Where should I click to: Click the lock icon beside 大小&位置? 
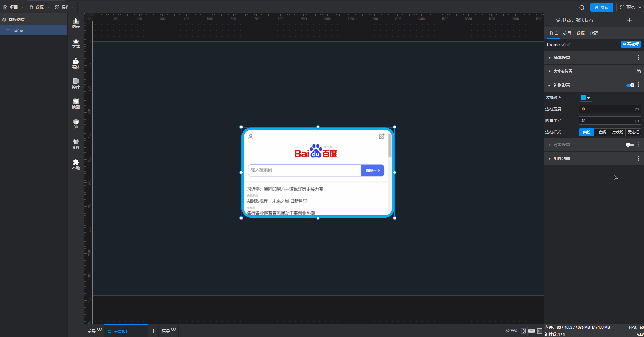click(x=638, y=71)
